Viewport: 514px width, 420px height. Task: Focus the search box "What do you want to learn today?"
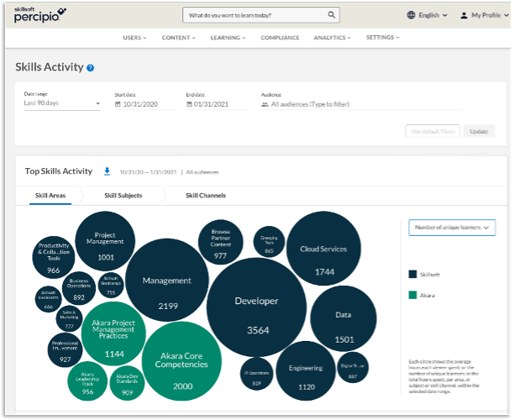click(x=260, y=15)
